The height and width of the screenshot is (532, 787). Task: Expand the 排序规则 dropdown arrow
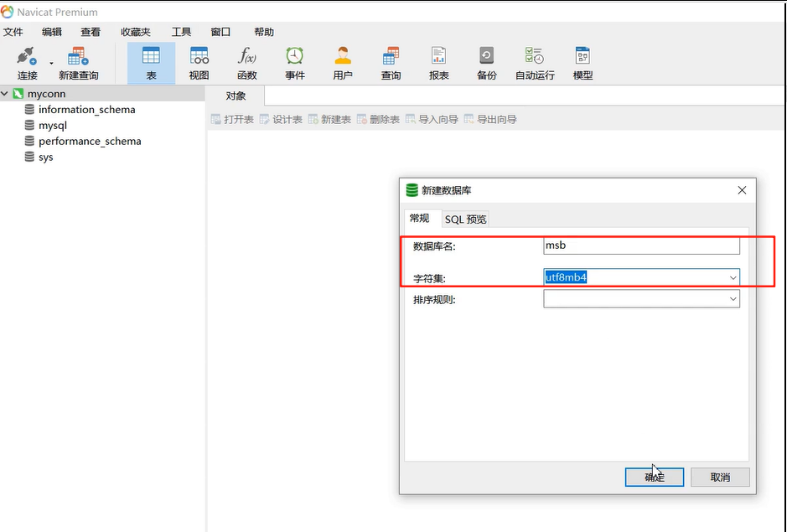(733, 299)
